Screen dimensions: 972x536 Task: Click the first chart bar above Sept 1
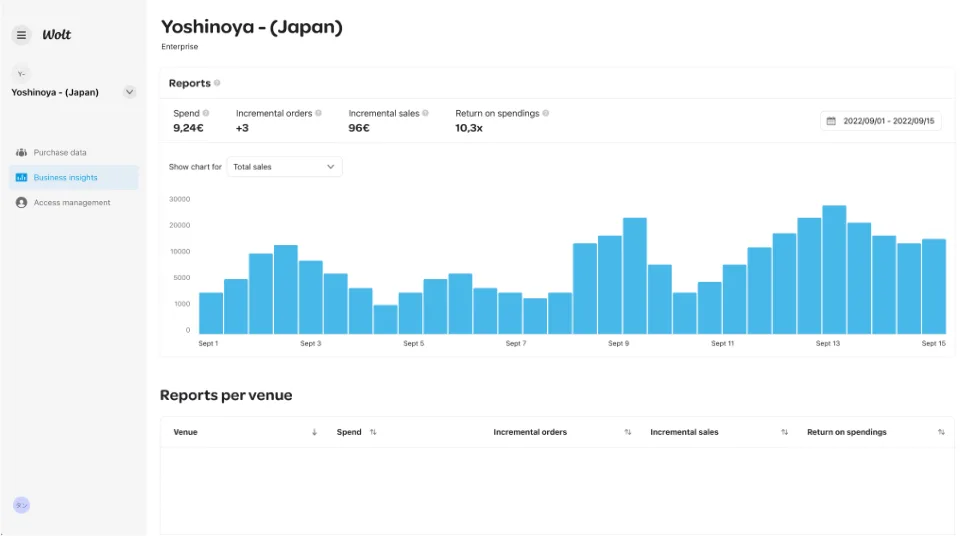pyautogui.click(x=211, y=313)
